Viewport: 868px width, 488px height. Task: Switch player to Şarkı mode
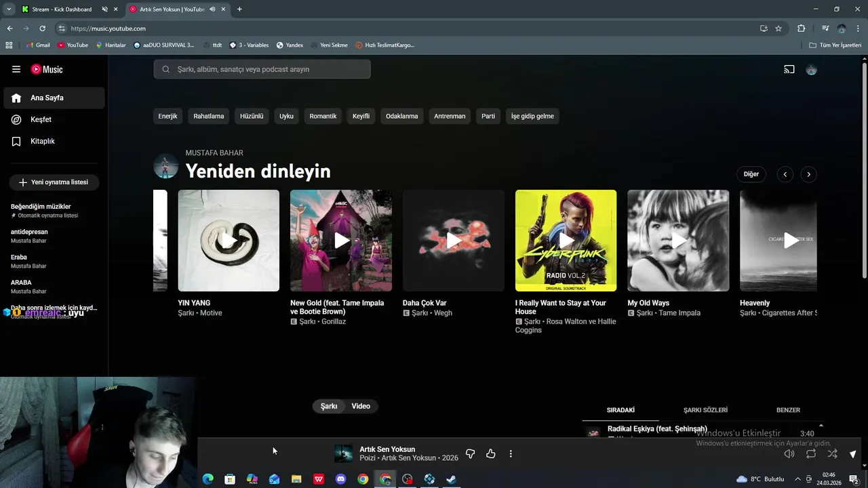[x=329, y=406]
